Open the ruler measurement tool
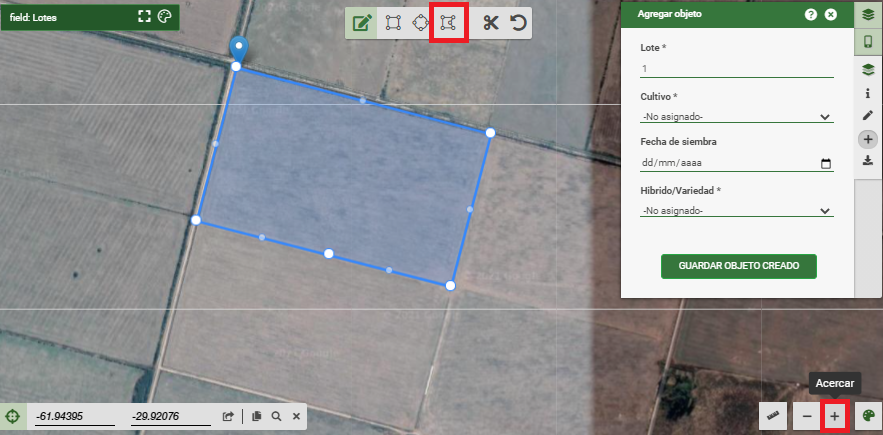This screenshot has width=883, height=435. click(775, 416)
